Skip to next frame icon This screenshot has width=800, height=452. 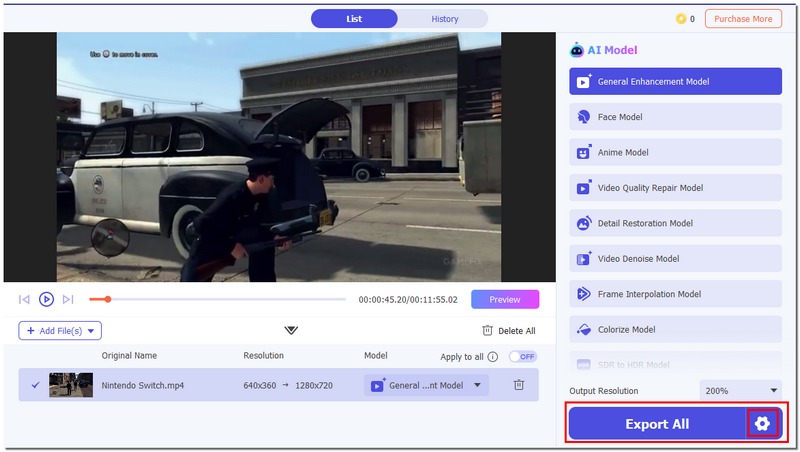68,299
